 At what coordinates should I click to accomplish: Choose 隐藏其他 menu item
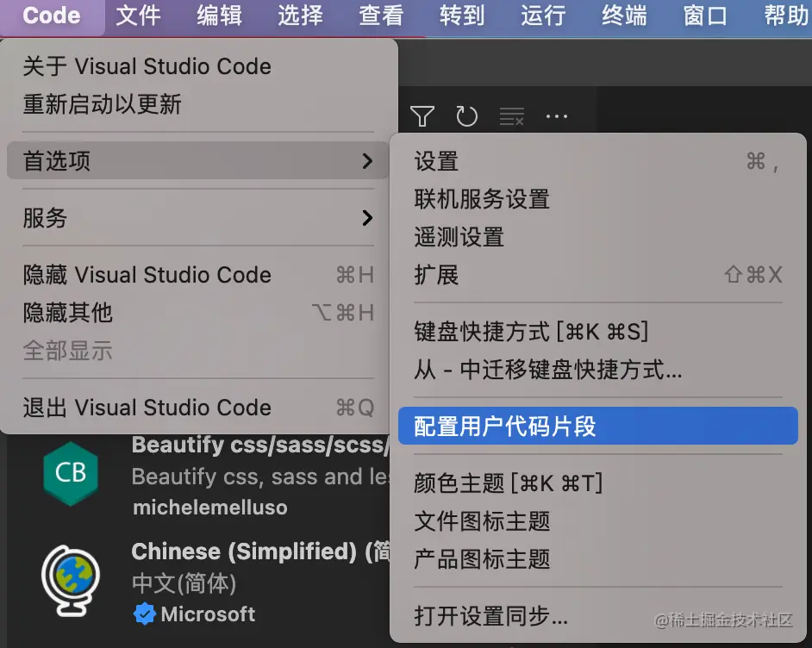[198, 313]
